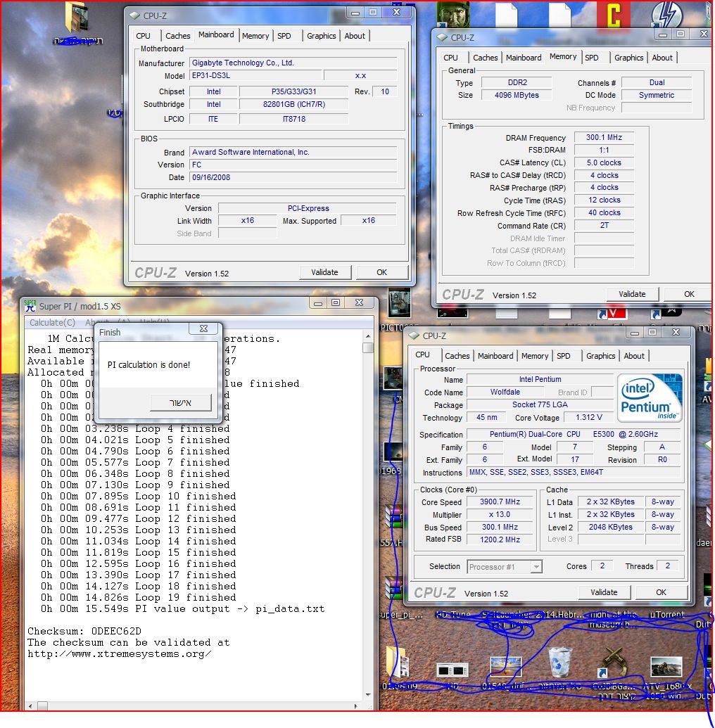Launch the crossed pistols game shortcut
This screenshot has width=715, height=728.
[x=613, y=663]
